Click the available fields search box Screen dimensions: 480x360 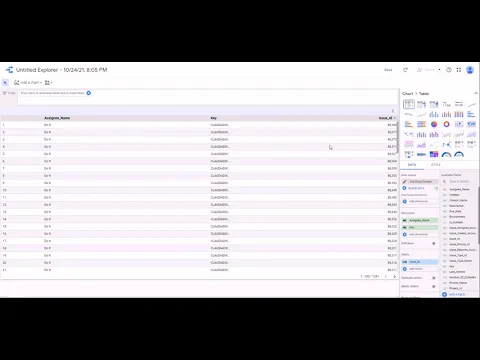[459, 181]
